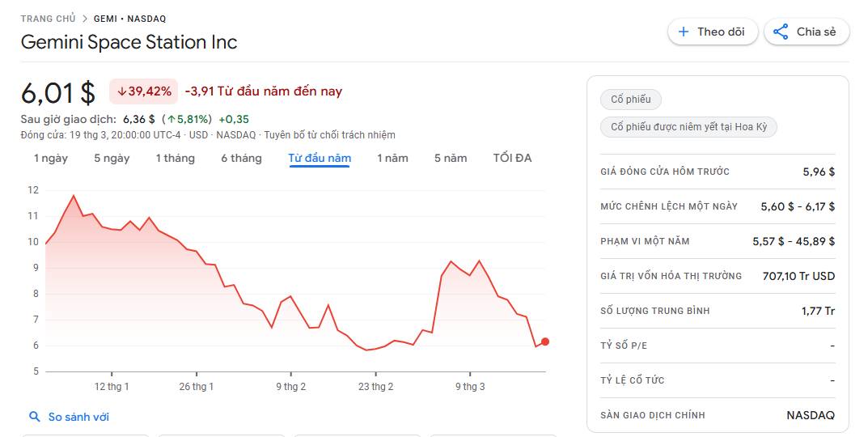Click the PHẠM VI MỘT NĂM label
The height and width of the screenshot is (437, 868).
coord(645,241)
